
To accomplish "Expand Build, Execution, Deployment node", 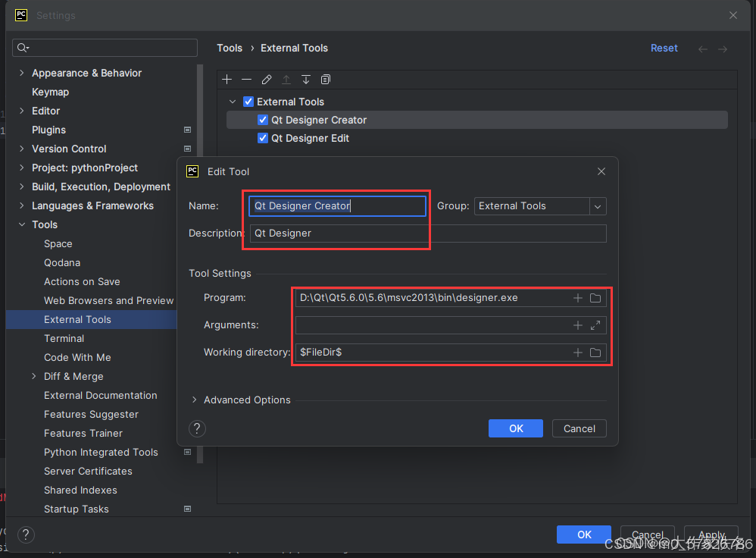I will tap(22, 187).
